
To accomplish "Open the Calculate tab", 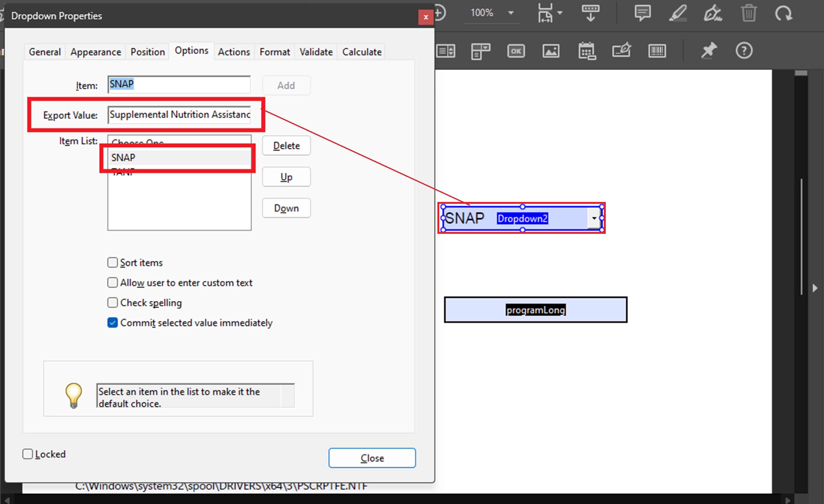I will coord(362,52).
